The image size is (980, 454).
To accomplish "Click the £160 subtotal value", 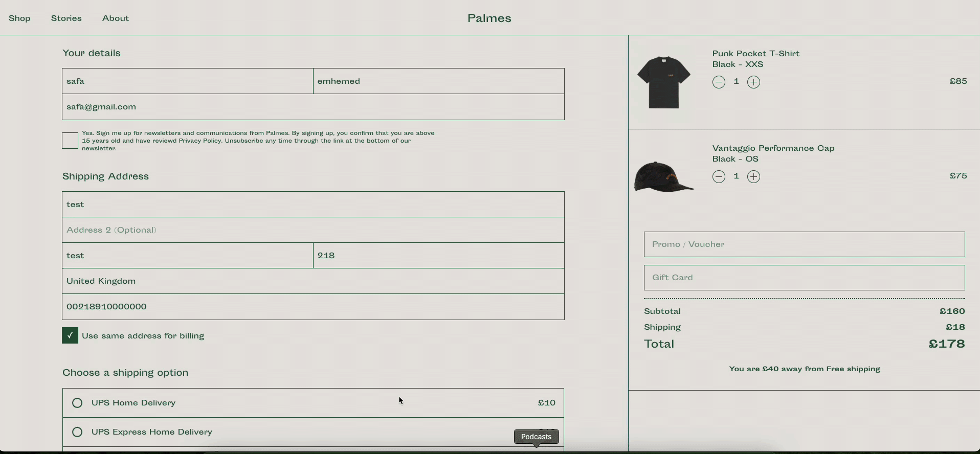I will pos(952,311).
